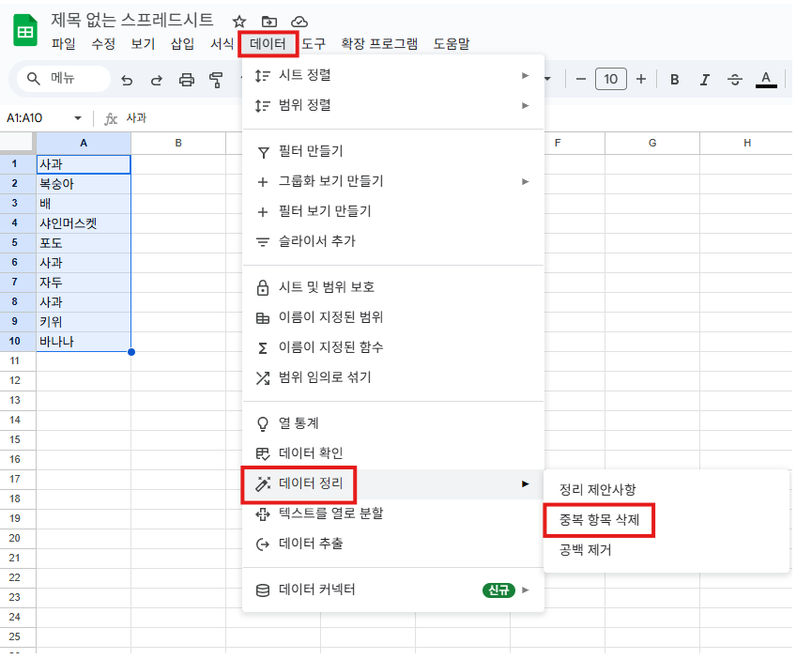Open Google Sheets home via green logo
Image resolution: width=812 pixels, height=659 pixels.
25,30
